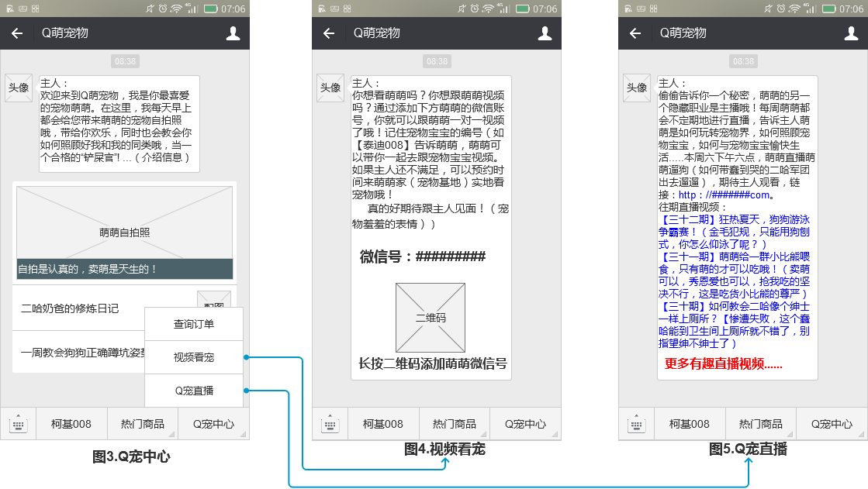Screen dimensions: 868x489
Task: Open 三十二期 狂热夏天 video link
Action: (x=734, y=232)
